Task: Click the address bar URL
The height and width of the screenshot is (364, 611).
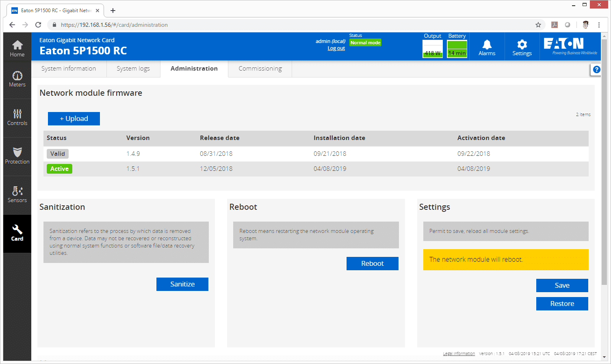Action: point(114,25)
